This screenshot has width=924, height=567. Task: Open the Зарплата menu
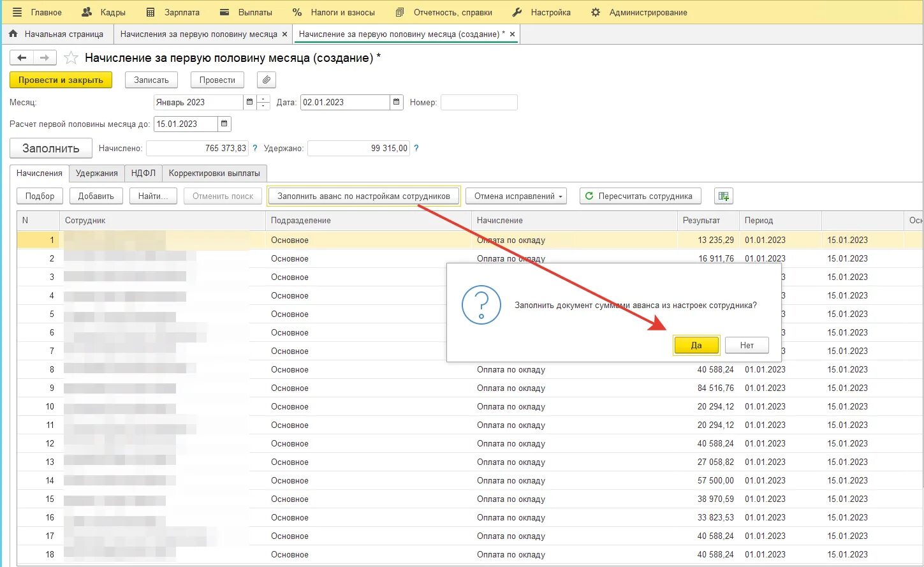point(173,12)
